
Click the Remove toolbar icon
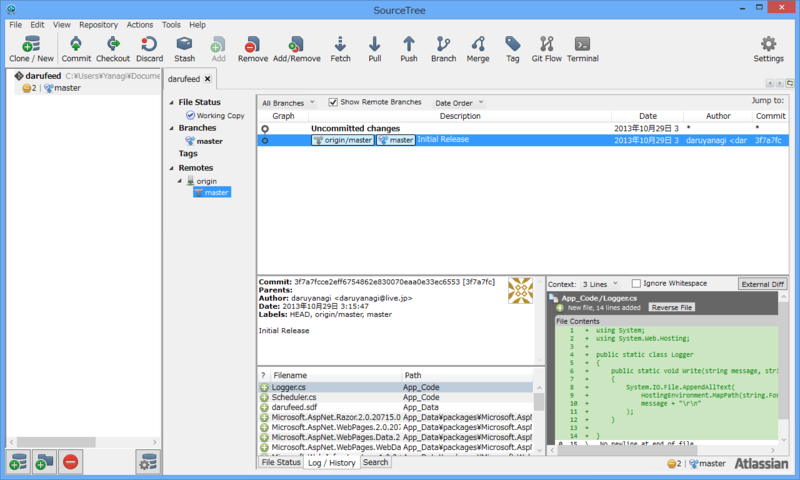click(x=253, y=49)
